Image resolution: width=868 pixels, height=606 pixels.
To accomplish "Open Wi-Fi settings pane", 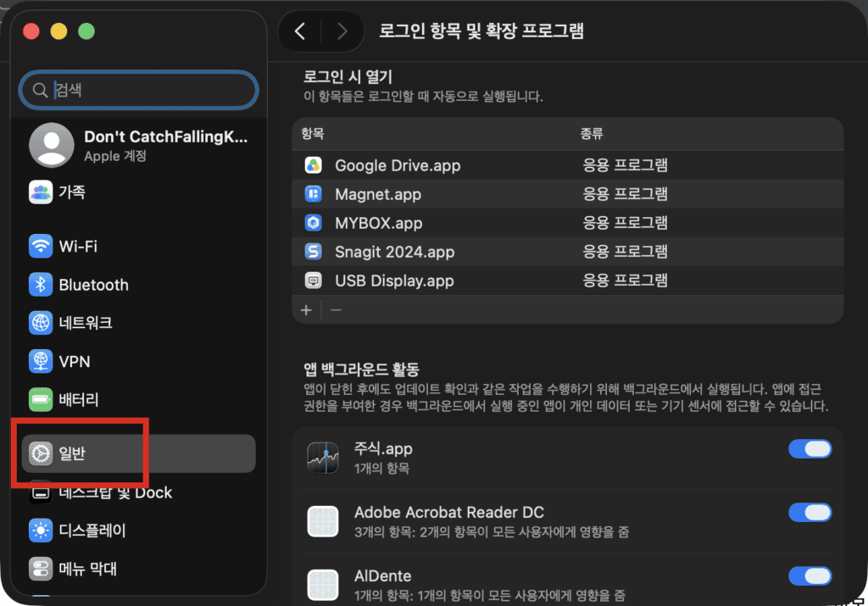I will 138,246.
